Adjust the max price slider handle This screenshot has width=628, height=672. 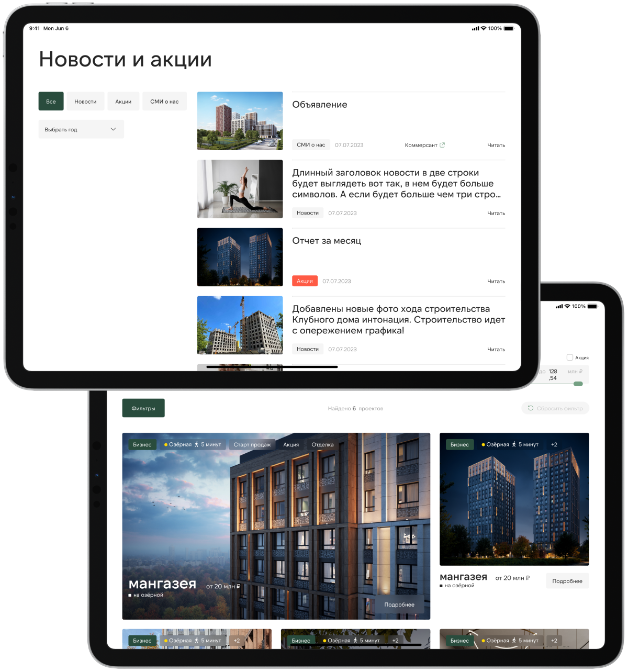click(578, 384)
